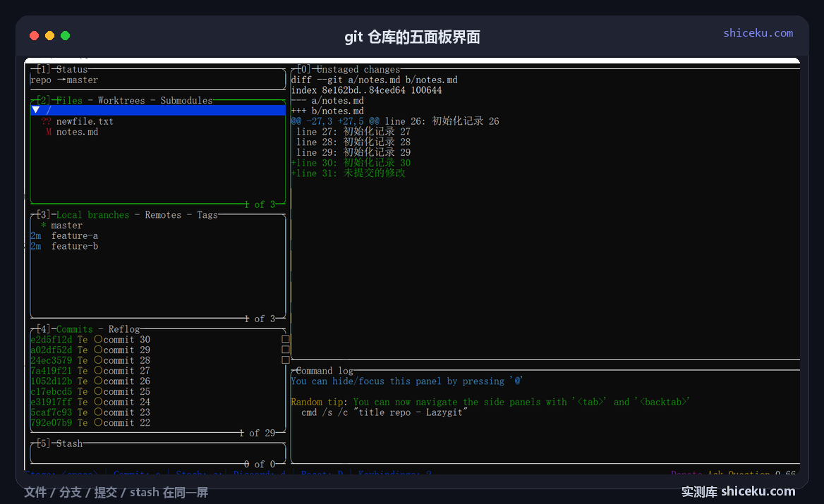Image resolution: width=824 pixels, height=504 pixels.
Task: Click commit hash a02df52d
Action: tap(51, 350)
